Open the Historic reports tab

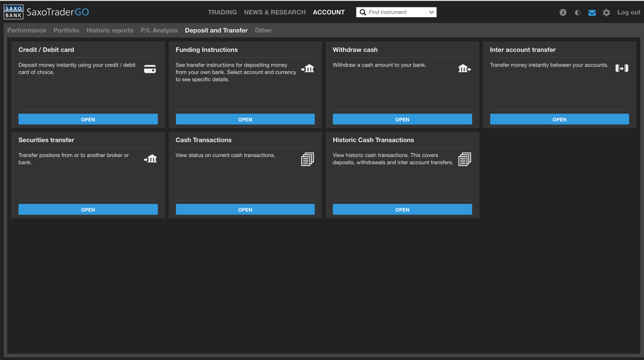click(x=110, y=30)
